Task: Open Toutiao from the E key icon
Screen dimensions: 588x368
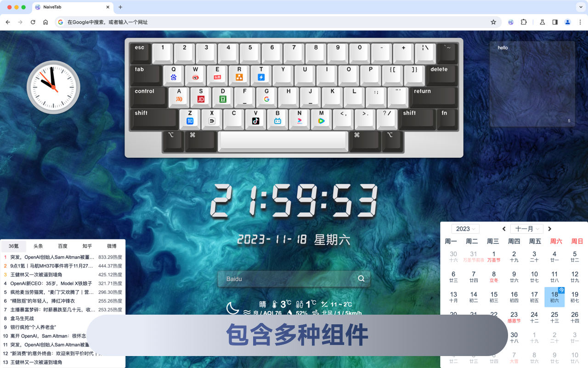Action: click(217, 76)
